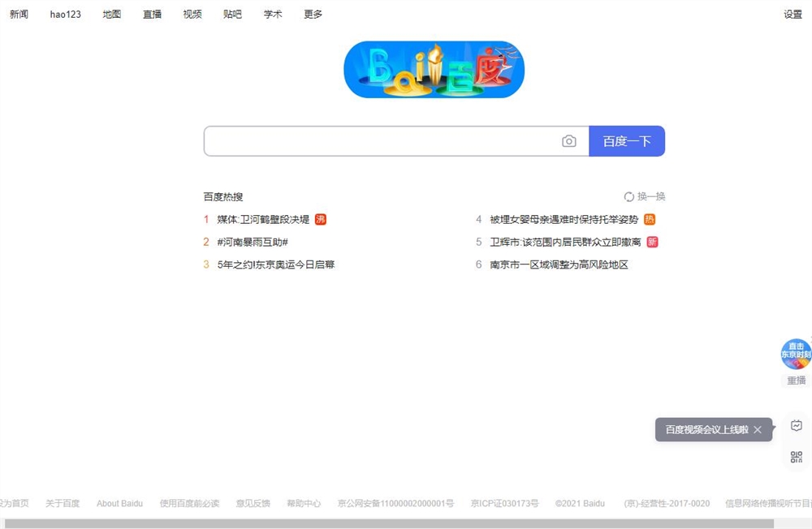
Task: Open the 意见反馈 footer link
Action: 253,503
